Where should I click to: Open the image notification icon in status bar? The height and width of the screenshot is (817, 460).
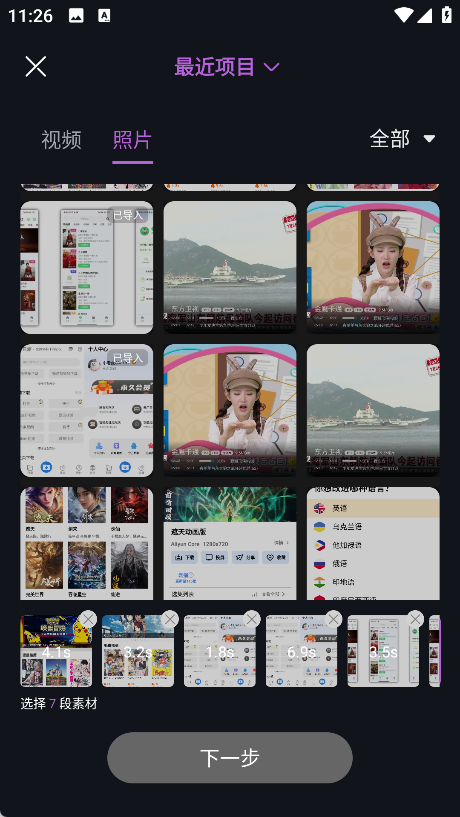coord(76,16)
